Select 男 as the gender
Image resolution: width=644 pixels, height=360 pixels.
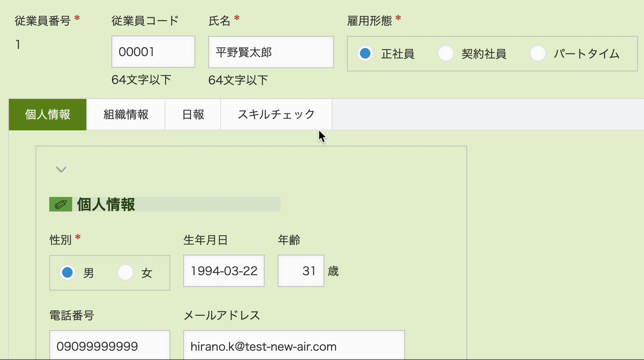point(67,272)
